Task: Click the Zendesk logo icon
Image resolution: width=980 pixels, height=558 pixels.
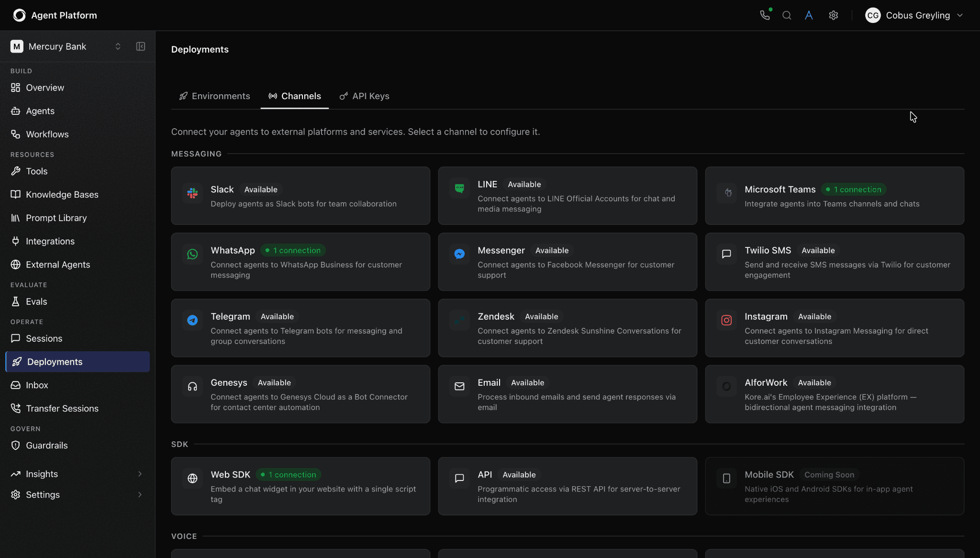Action: 459,320
